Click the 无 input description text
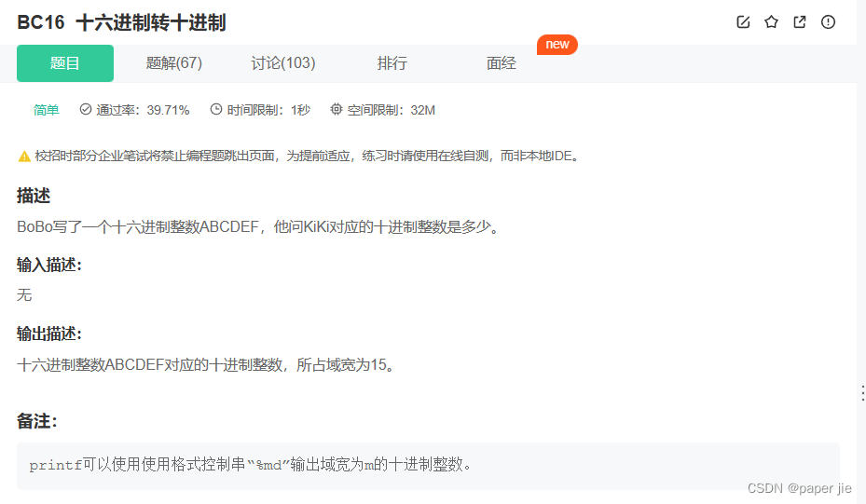The height and width of the screenshot is (504, 866). coord(24,295)
